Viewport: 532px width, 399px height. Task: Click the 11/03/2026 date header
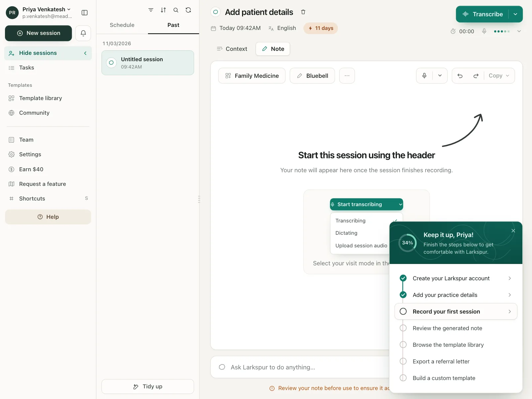click(117, 44)
